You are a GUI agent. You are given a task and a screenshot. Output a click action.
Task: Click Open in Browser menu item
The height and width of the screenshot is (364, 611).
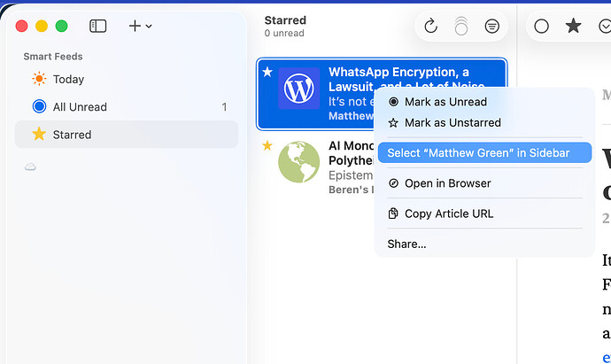447,183
